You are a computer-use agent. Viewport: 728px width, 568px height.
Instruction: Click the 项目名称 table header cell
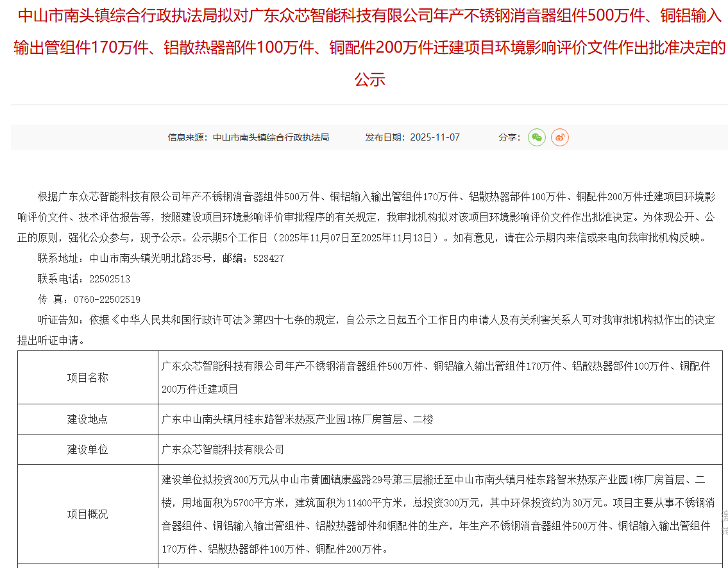point(88,377)
